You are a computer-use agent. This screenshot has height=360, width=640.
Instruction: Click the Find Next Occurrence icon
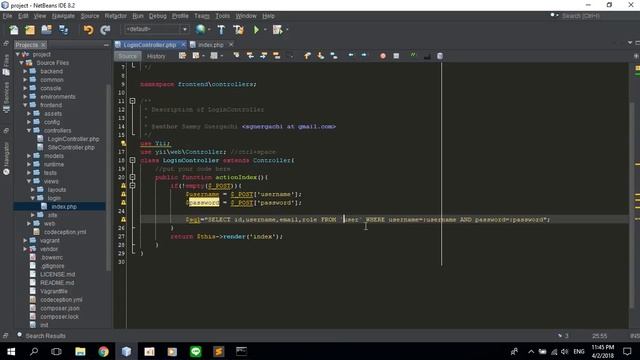263,56
